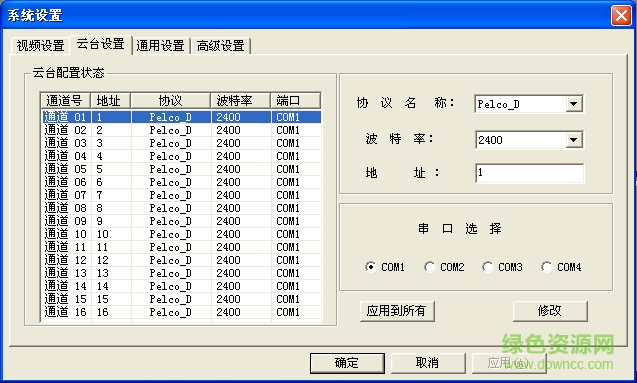Click the 地址 column header
This screenshot has height=383, width=637.
pyautogui.click(x=111, y=100)
